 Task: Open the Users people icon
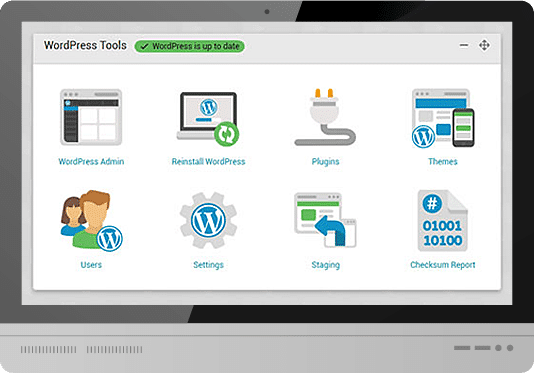click(x=91, y=221)
